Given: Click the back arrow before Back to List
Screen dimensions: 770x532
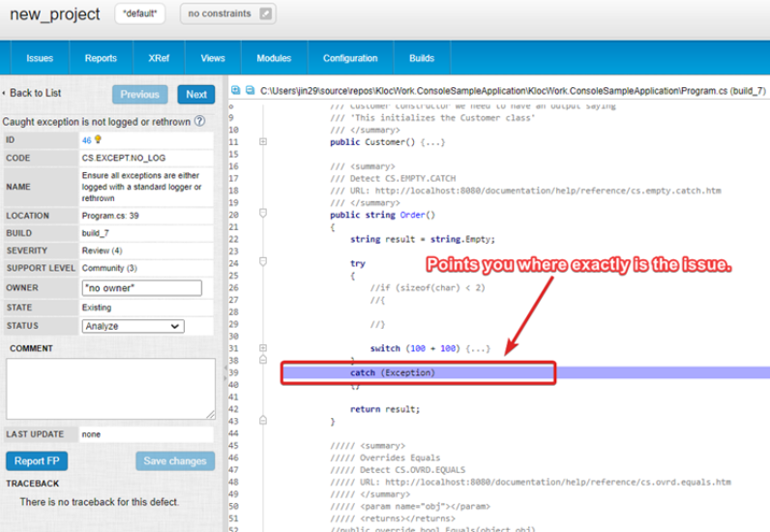Looking at the screenshot, I should tap(4, 93).
